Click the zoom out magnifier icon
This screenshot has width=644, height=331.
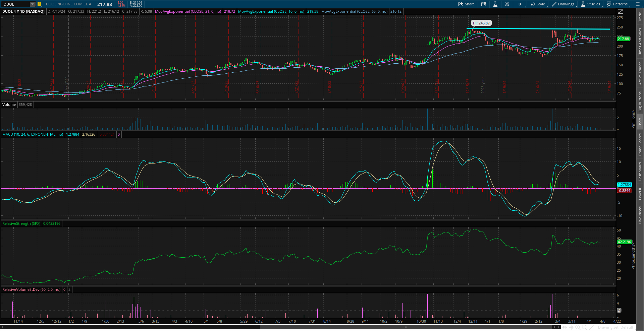pos(584,327)
